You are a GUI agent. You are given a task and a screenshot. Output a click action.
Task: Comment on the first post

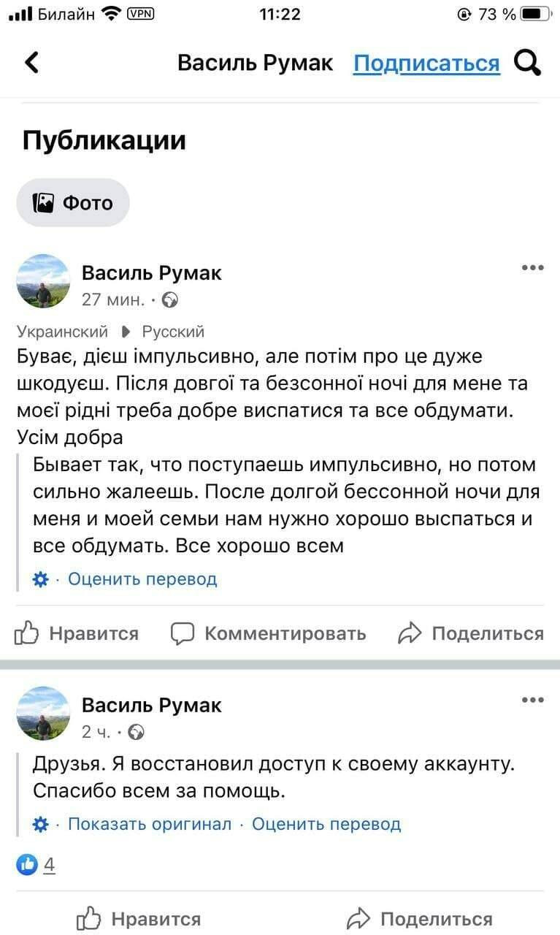pyautogui.click(x=269, y=633)
